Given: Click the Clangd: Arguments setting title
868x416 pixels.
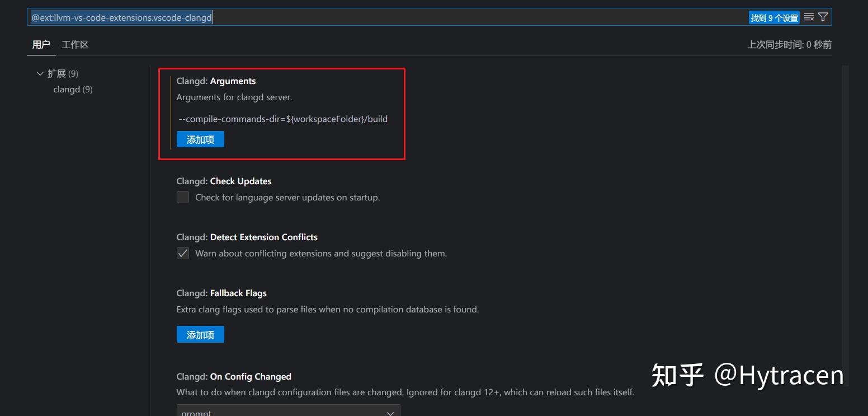Looking at the screenshot, I should coord(216,81).
